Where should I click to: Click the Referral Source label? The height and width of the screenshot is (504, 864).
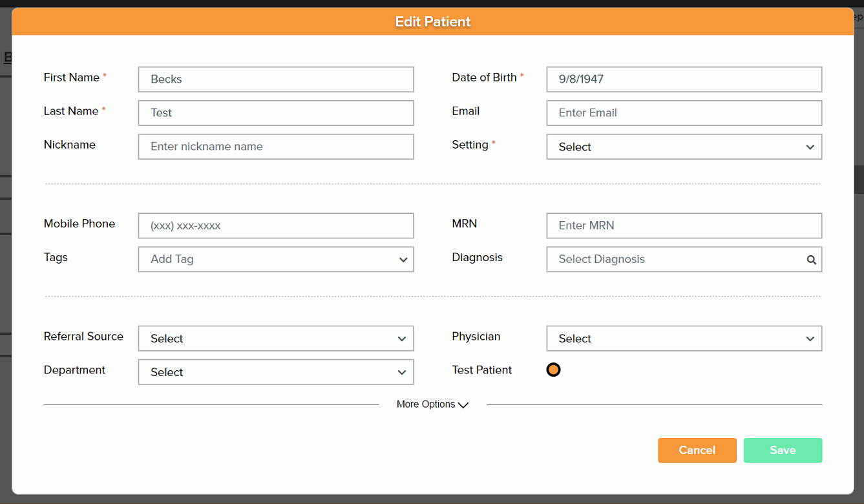click(x=83, y=336)
